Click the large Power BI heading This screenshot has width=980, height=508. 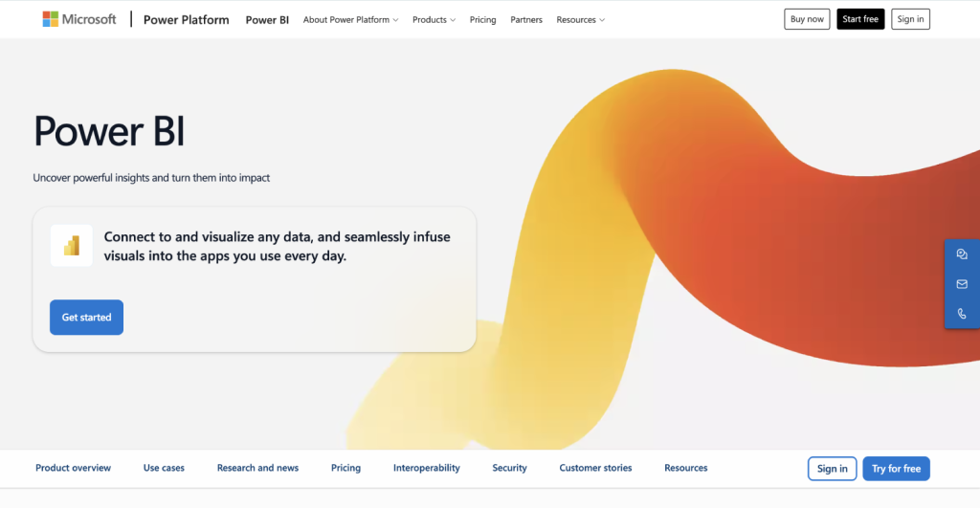click(x=109, y=131)
